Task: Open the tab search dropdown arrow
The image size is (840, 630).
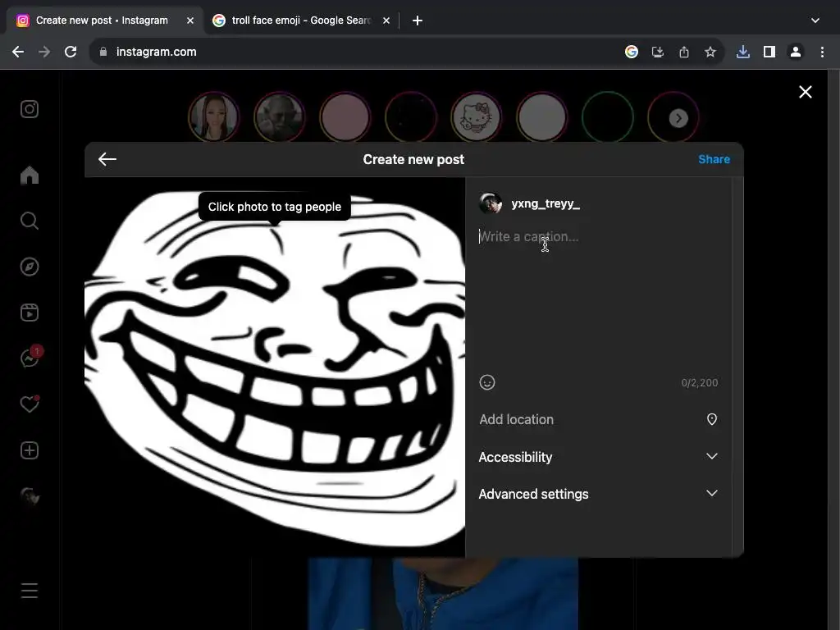Action: pos(815,21)
